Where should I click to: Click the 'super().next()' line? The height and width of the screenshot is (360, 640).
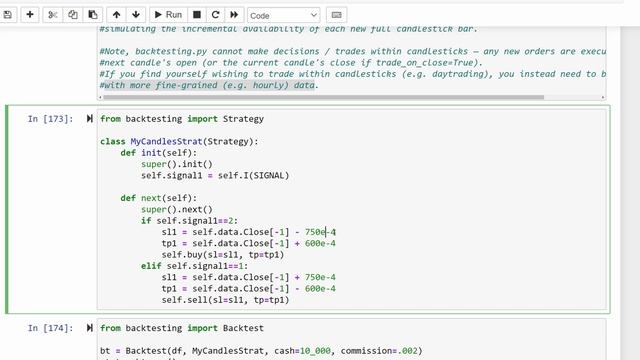point(177,209)
